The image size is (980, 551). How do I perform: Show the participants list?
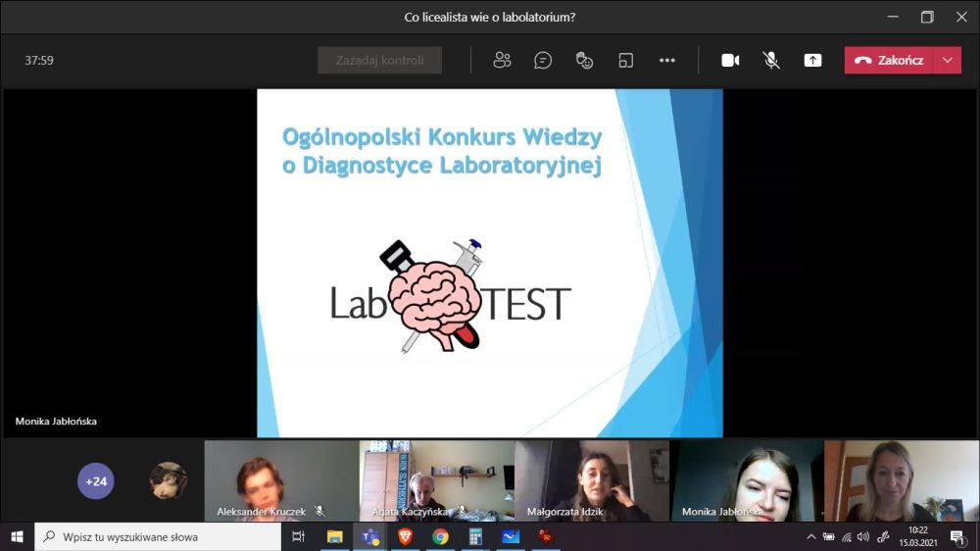pyautogui.click(x=502, y=60)
